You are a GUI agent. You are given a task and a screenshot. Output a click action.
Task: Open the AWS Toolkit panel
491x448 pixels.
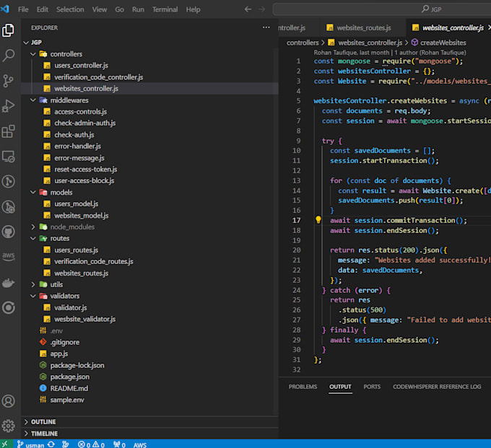coord(9,257)
